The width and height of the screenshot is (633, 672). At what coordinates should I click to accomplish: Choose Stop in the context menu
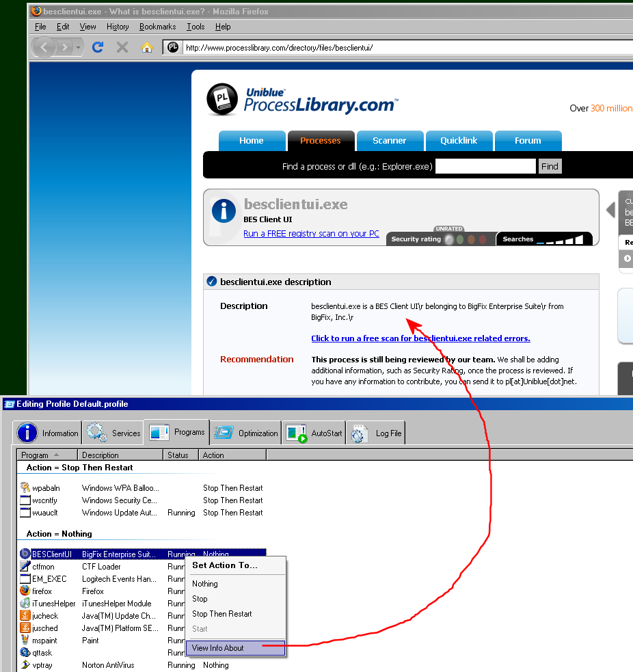pos(236,599)
